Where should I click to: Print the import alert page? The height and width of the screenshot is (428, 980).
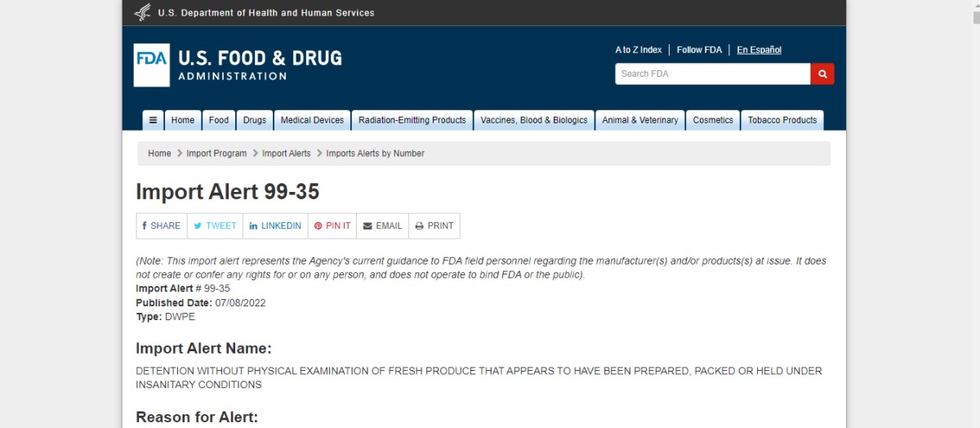point(434,226)
